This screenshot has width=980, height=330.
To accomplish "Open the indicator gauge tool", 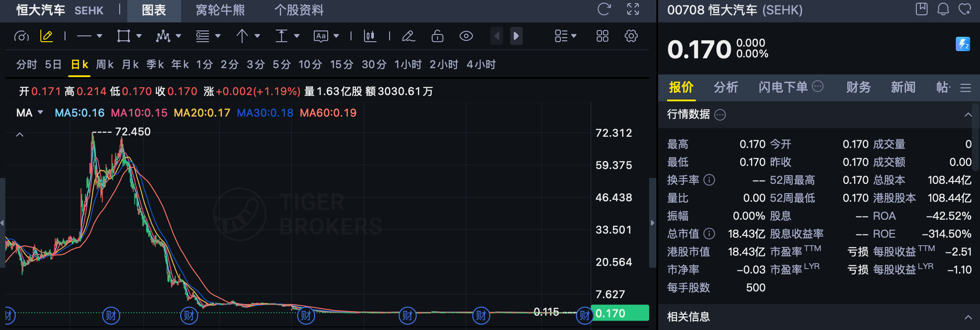I will pyautogui.click(x=22, y=36).
